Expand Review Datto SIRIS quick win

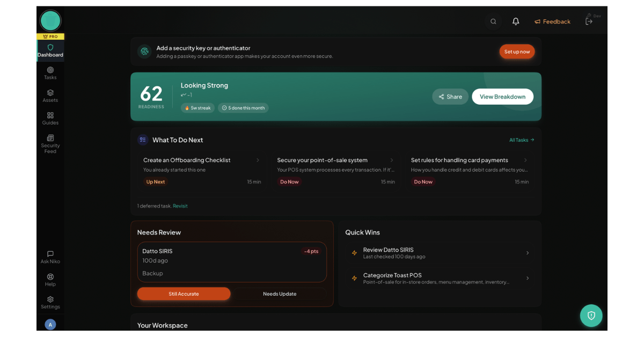[527, 253]
